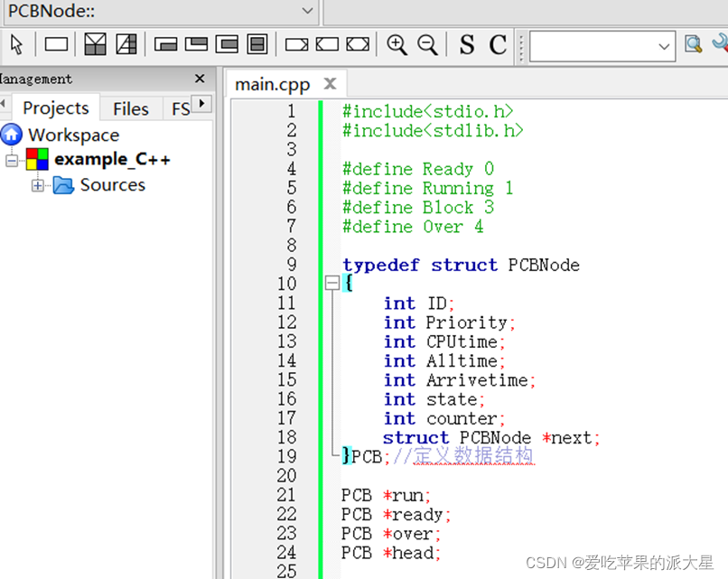
Task: Select the Sources folder label
Action: (113, 185)
